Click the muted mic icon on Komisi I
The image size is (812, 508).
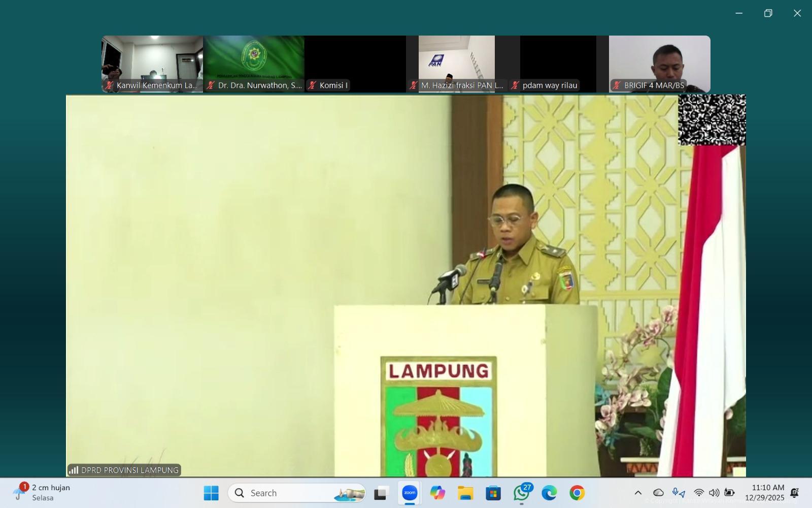coord(313,85)
